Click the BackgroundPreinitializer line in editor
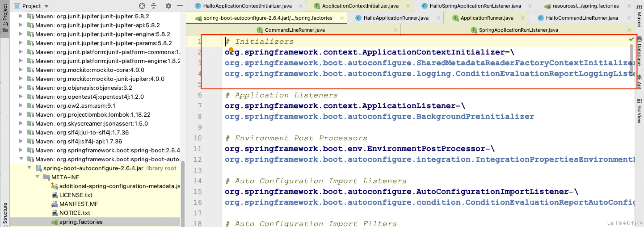The image size is (644, 227). tap(379, 116)
